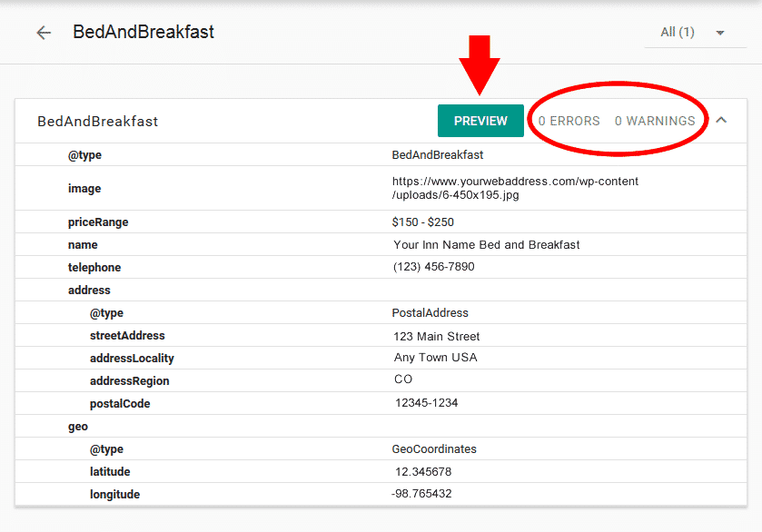Viewport: 762px width, 532px height.
Task: Click the image URL value
Action: coord(515,188)
